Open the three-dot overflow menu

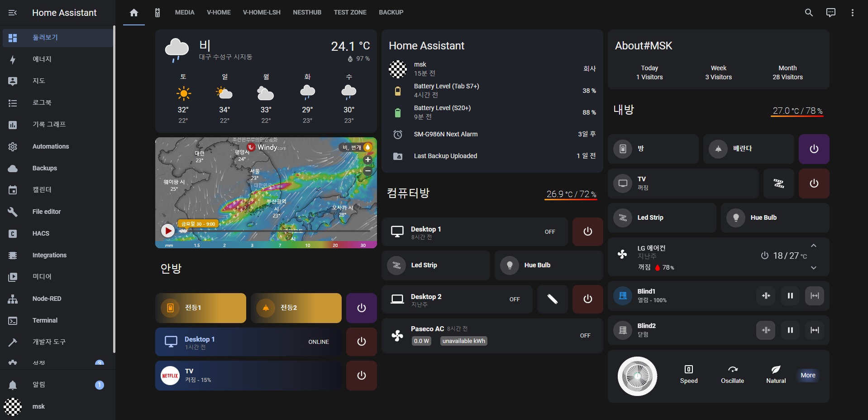852,13
